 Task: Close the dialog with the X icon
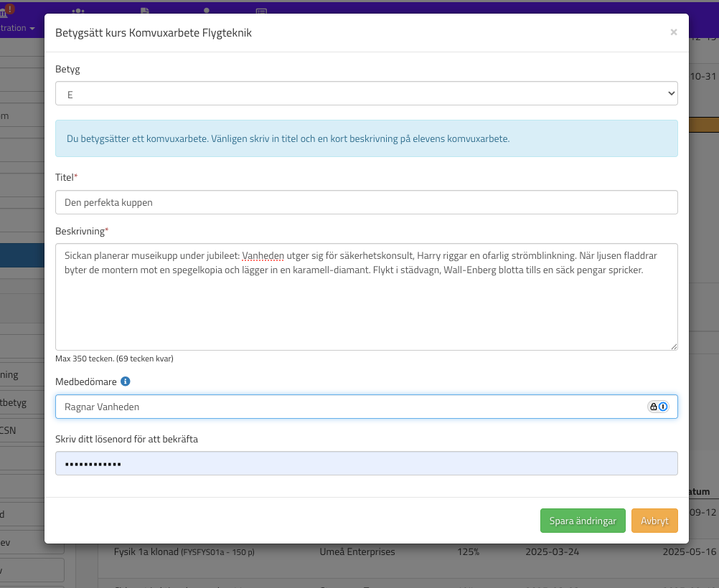(x=673, y=32)
